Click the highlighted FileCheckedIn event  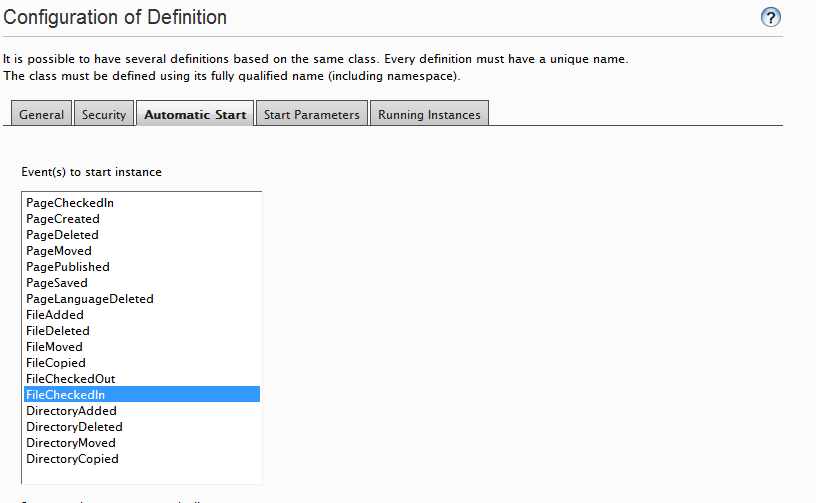pos(66,395)
